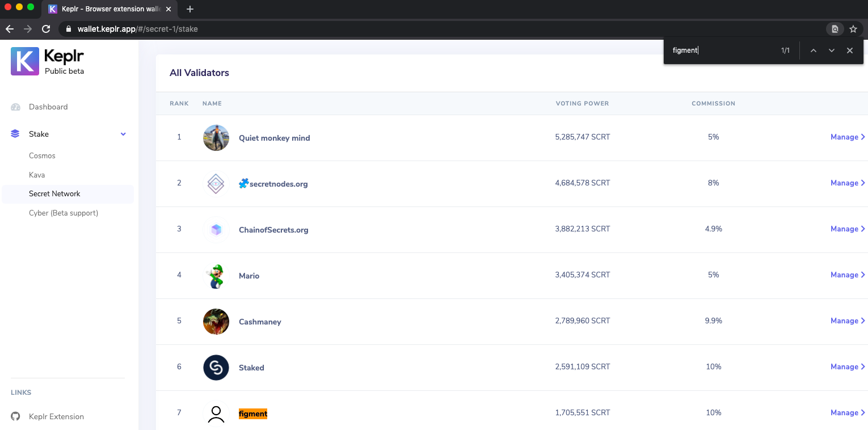Manage Mario validator
The width and height of the screenshot is (868, 430).
tap(848, 275)
